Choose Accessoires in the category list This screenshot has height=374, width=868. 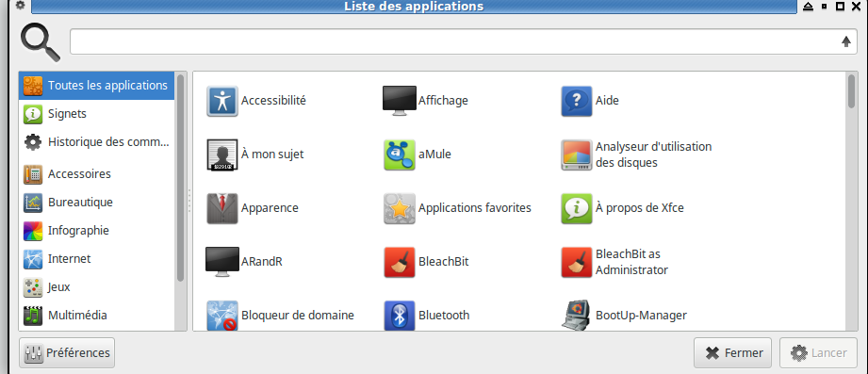point(96,174)
